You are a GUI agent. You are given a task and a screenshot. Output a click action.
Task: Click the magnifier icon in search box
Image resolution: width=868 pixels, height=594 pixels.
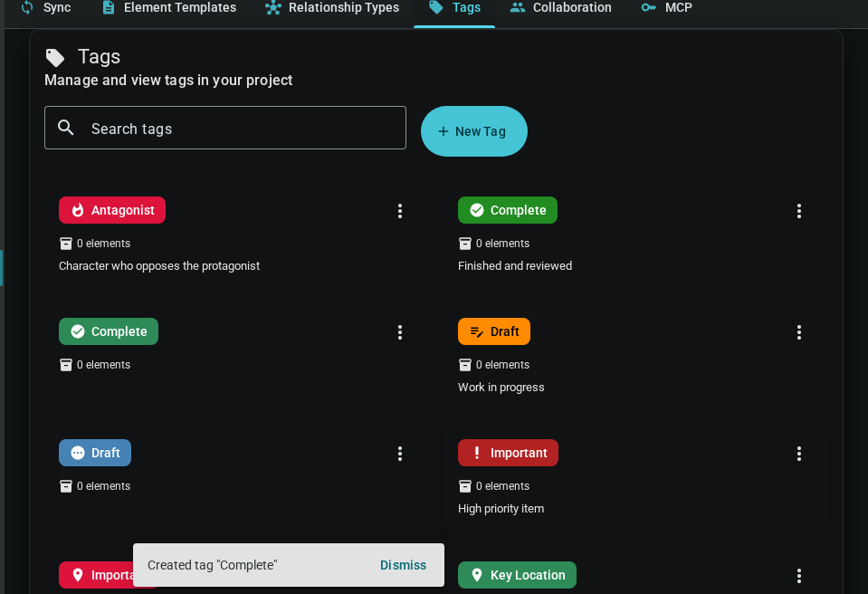pyautogui.click(x=66, y=128)
